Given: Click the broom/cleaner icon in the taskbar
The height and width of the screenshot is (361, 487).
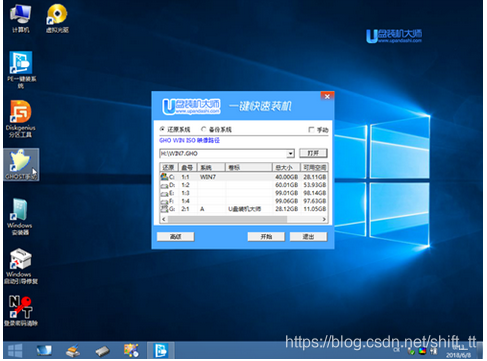Looking at the screenshot, I should [73, 350].
